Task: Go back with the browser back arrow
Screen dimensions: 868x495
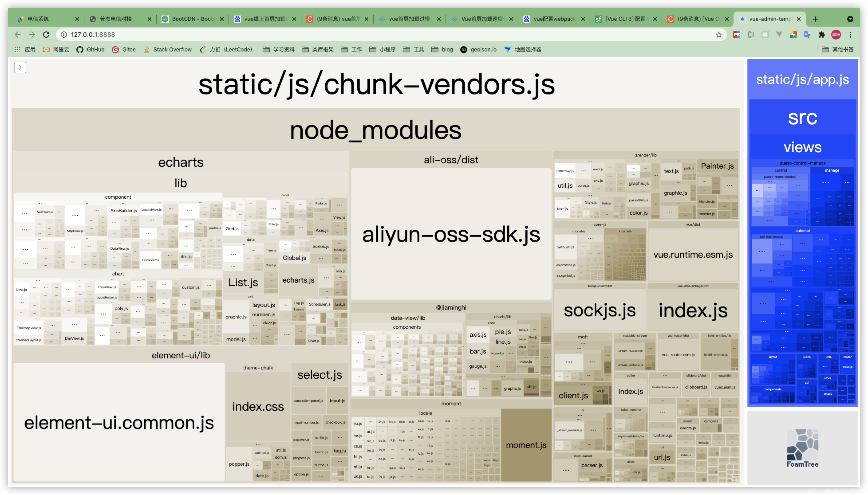Action: [18, 35]
